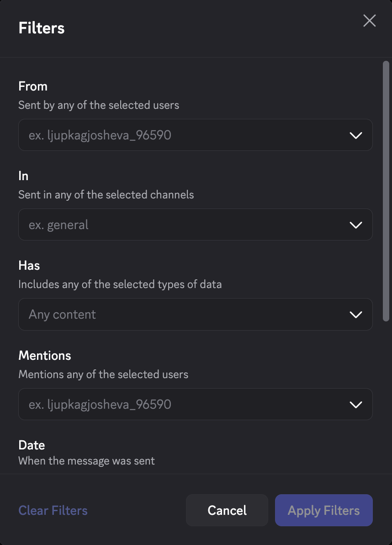The image size is (392, 545).
Task: Click the ex. general channel placeholder
Action: [58, 224]
